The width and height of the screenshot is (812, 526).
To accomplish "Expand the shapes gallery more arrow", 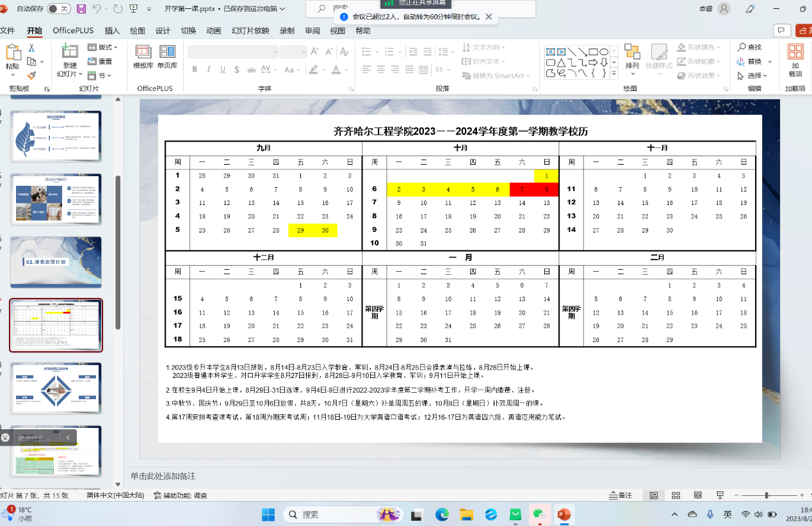I will [x=614, y=74].
